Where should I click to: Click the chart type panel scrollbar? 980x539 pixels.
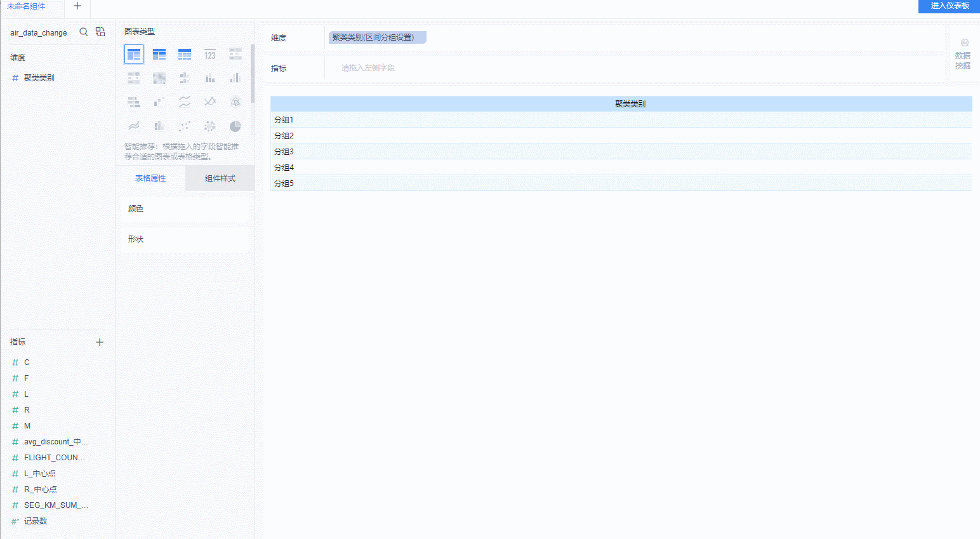pyautogui.click(x=253, y=73)
